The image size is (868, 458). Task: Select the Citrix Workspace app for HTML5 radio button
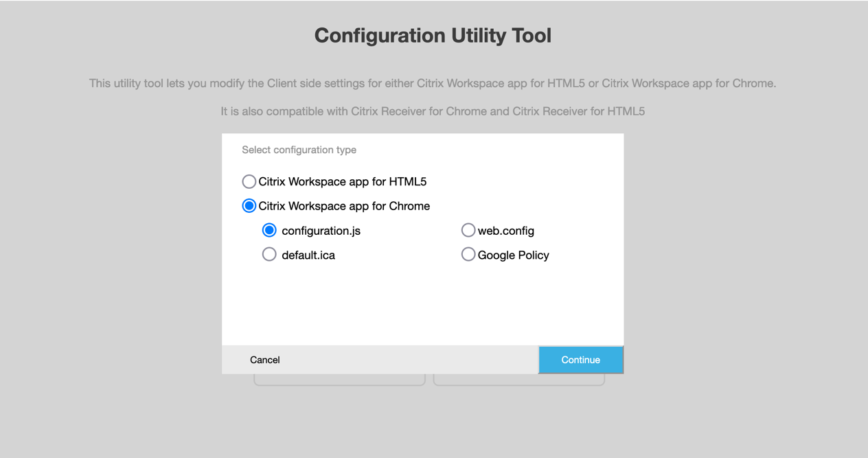(249, 182)
